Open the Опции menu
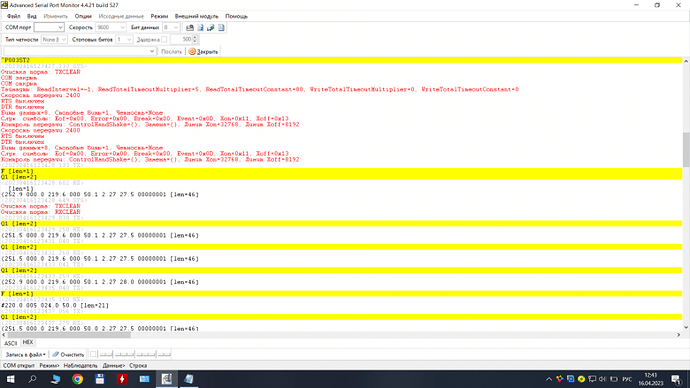Image resolution: width=690 pixels, height=388 pixels. tap(83, 16)
